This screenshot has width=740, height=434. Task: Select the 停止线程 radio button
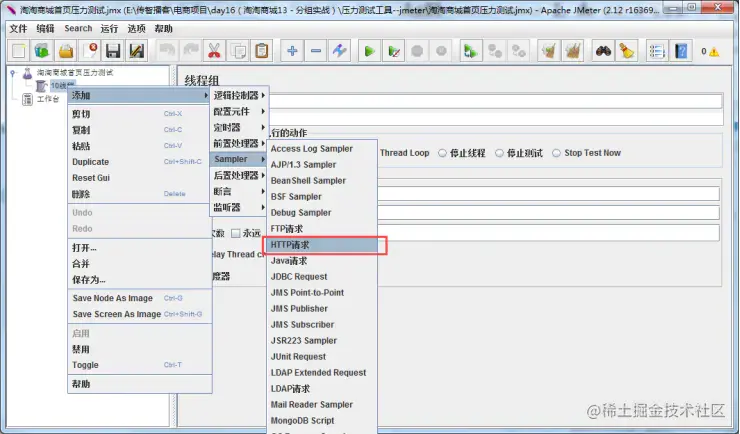(x=442, y=153)
